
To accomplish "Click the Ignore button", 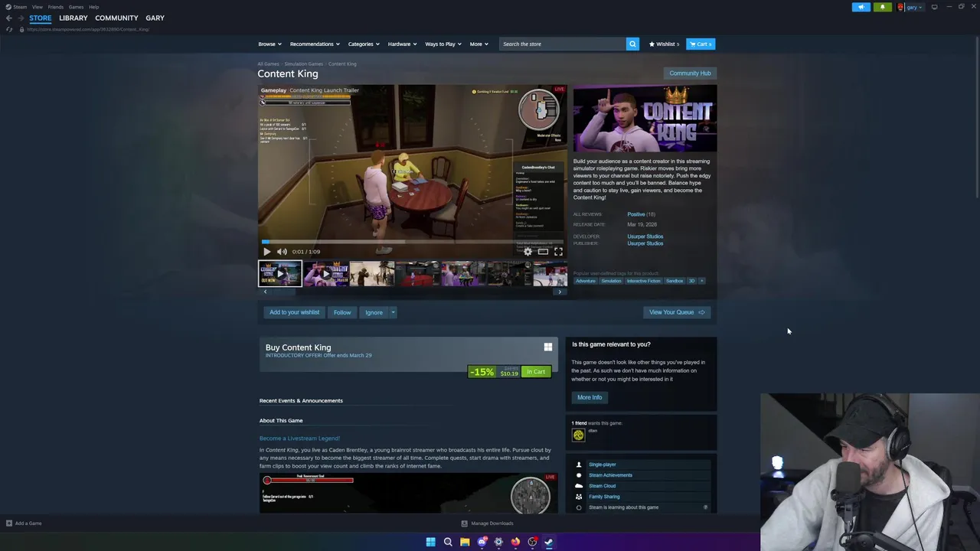I will point(374,312).
